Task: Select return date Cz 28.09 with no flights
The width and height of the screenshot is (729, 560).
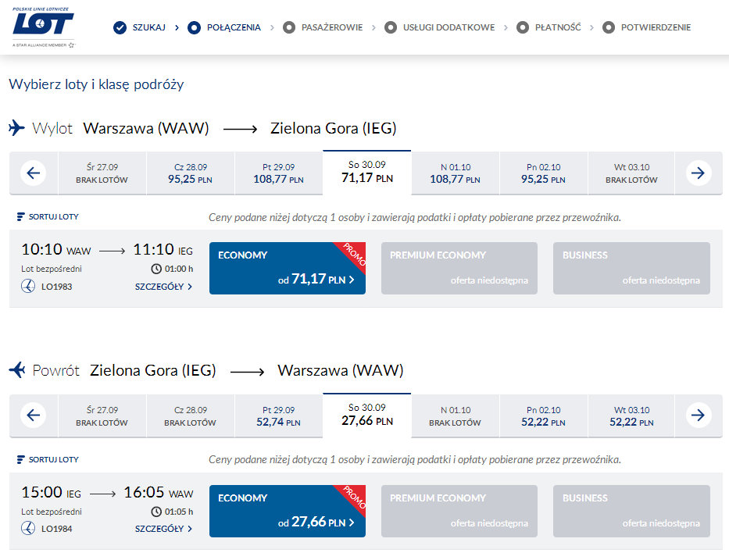Action: coord(190,416)
